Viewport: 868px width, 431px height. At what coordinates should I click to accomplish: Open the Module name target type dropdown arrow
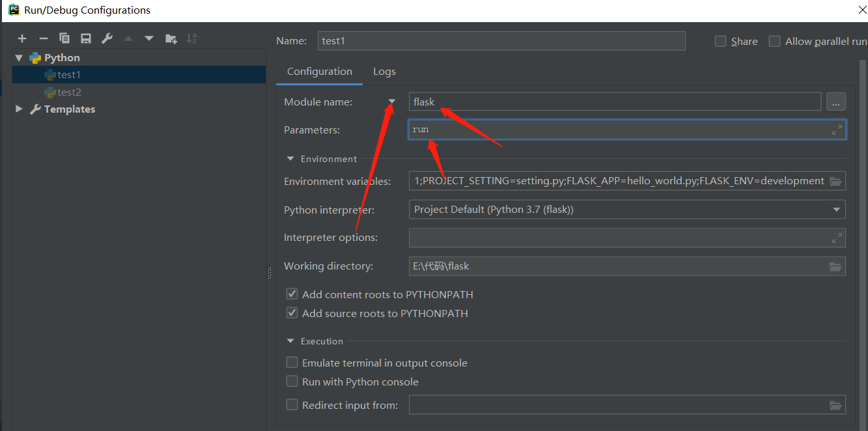tap(392, 102)
